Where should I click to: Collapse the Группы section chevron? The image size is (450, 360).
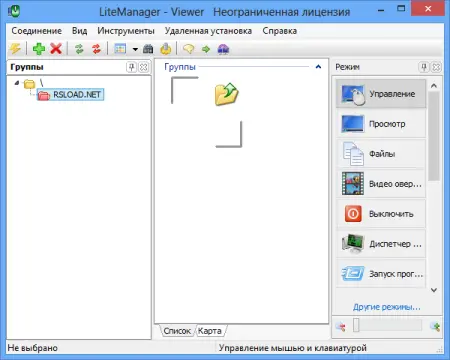(x=318, y=67)
